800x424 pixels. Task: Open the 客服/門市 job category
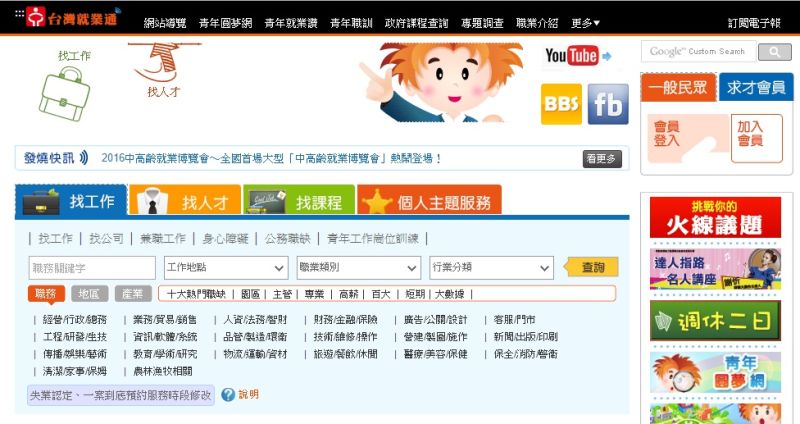(x=514, y=319)
